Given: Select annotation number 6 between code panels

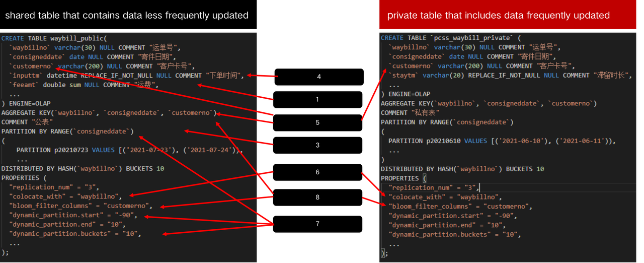Looking at the screenshot, I should point(317,172).
